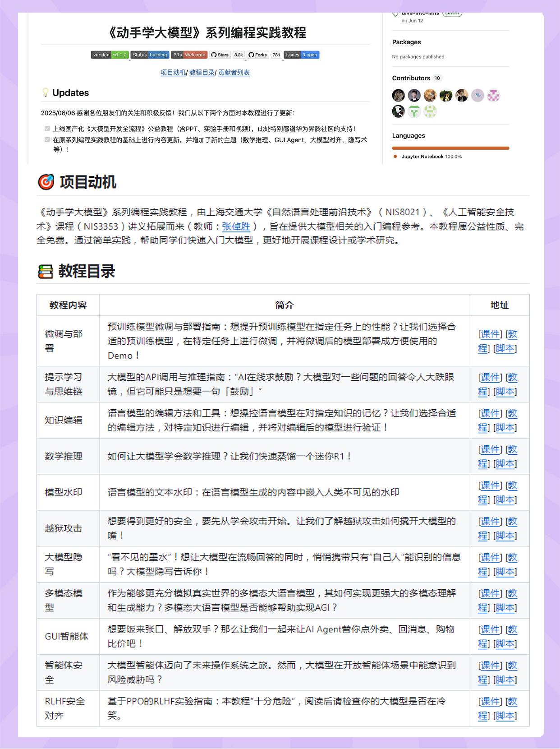Open 脚本 link for 越狱攻击
Image resolution: width=560 pixels, height=749 pixels.
point(505,536)
